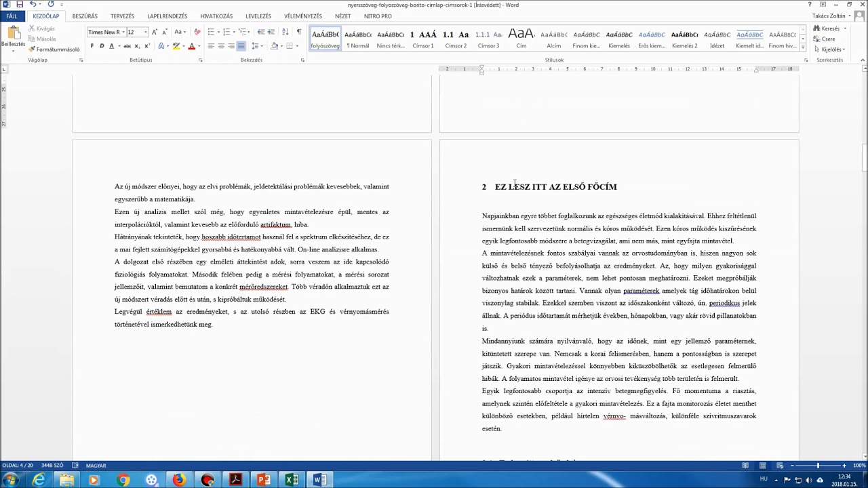Undo the last action
Screen dimensions: 868x488
(33, 5)
